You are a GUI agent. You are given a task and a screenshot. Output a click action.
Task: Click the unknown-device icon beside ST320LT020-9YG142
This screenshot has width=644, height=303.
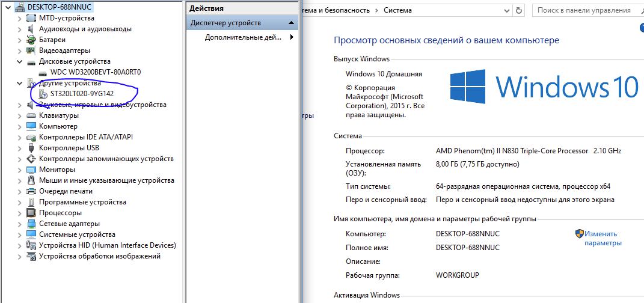[x=43, y=94]
